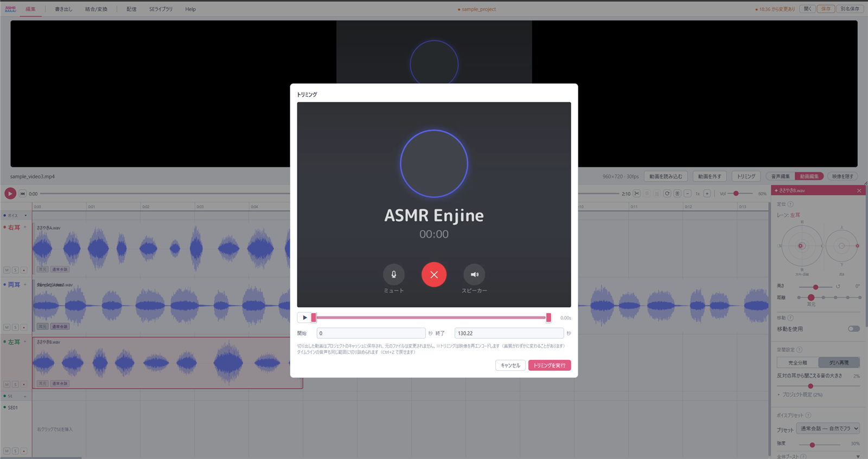Jump to start with the rewind icon
The width and height of the screenshot is (868, 459).
click(x=23, y=193)
